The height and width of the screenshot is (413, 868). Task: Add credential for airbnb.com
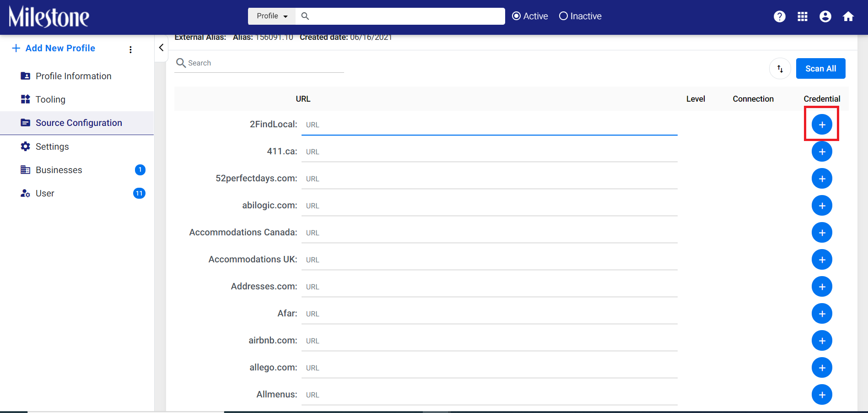(822, 341)
